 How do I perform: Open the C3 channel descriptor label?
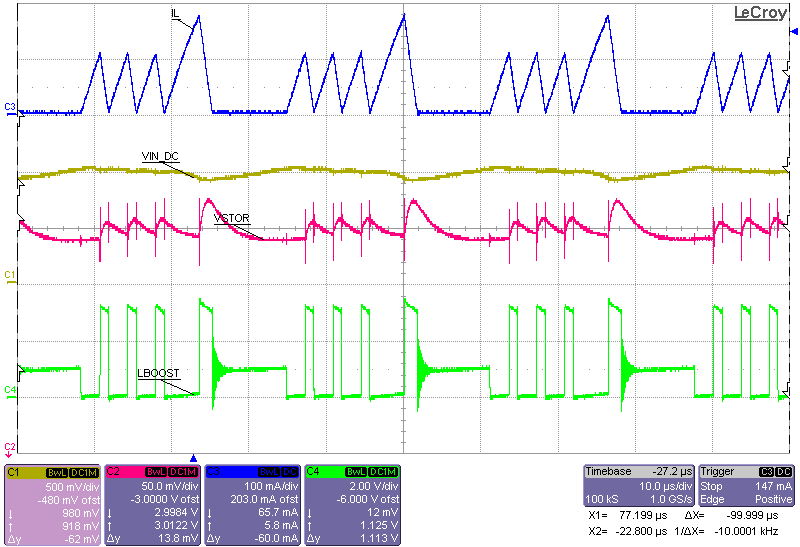[213, 473]
